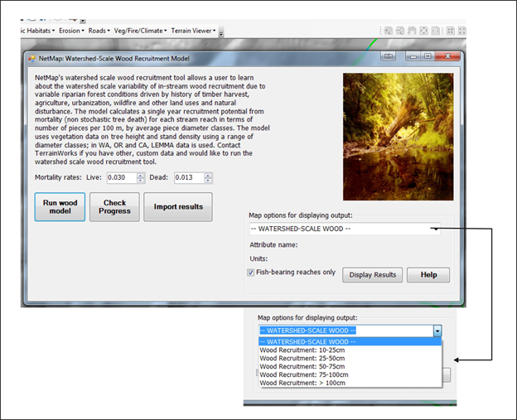Click the dropdown arrow of the expanded list
The width and height of the screenshot is (517, 420).
pyautogui.click(x=437, y=331)
